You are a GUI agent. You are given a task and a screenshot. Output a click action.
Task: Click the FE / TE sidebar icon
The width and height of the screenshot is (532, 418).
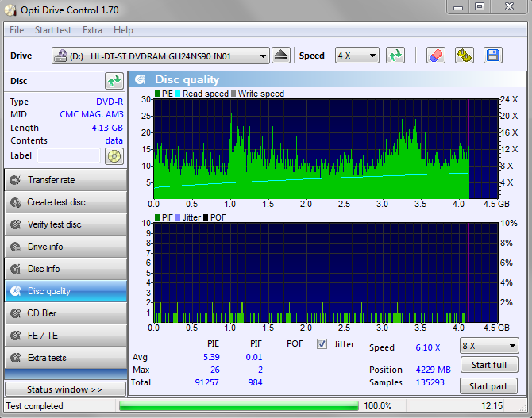[15, 336]
